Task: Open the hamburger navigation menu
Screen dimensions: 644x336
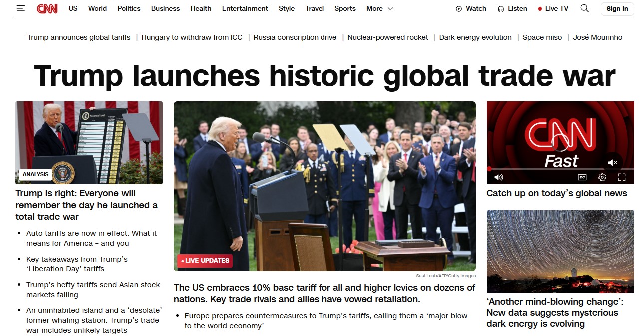Action: (20, 8)
